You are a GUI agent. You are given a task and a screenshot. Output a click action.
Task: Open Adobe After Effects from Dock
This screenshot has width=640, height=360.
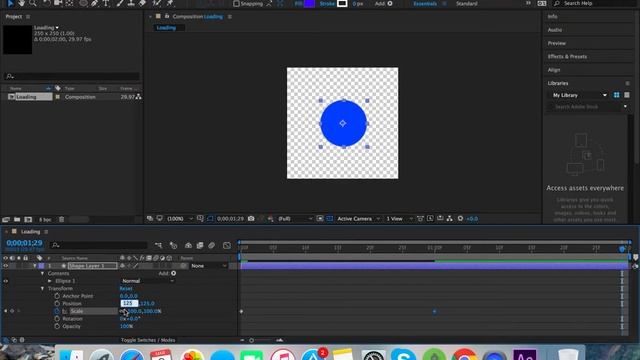coord(525,354)
